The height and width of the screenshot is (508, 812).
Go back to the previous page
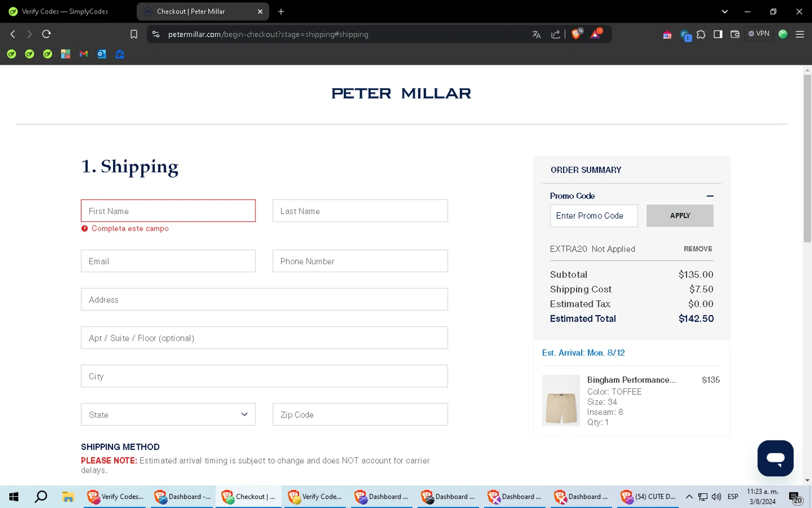click(x=13, y=34)
